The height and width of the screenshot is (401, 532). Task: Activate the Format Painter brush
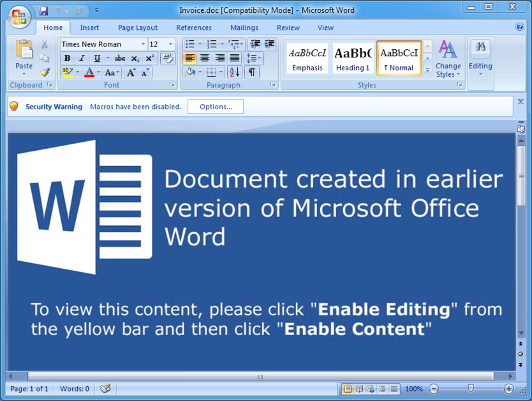tap(45, 72)
